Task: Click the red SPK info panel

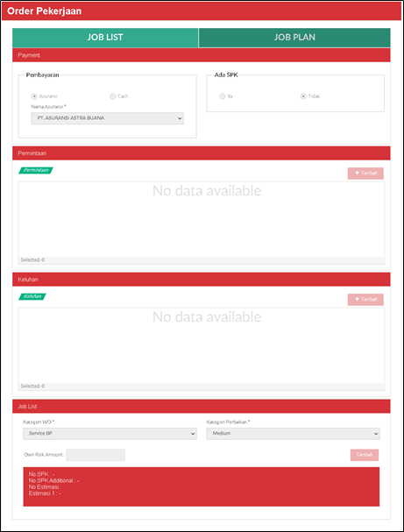Action: pyautogui.click(x=202, y=487)
